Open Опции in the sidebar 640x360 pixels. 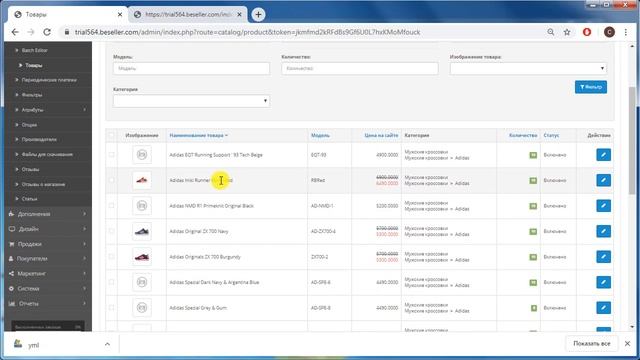pos(29,125)
